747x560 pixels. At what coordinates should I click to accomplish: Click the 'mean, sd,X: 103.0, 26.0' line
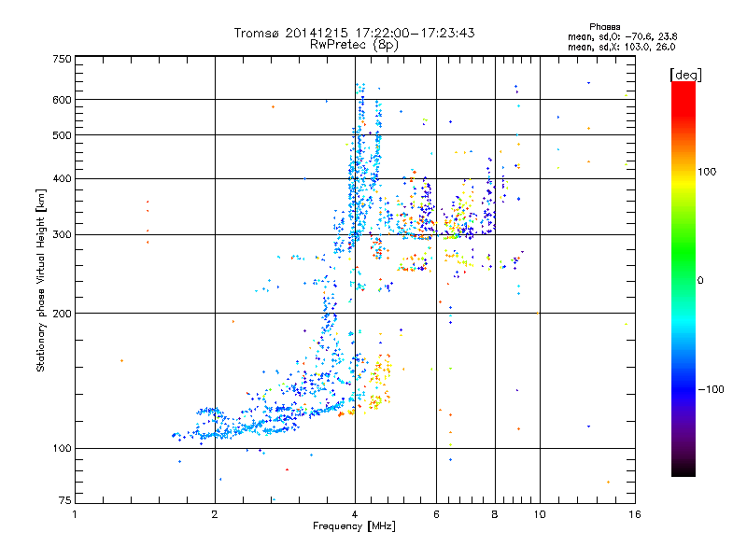pos(621,47)
